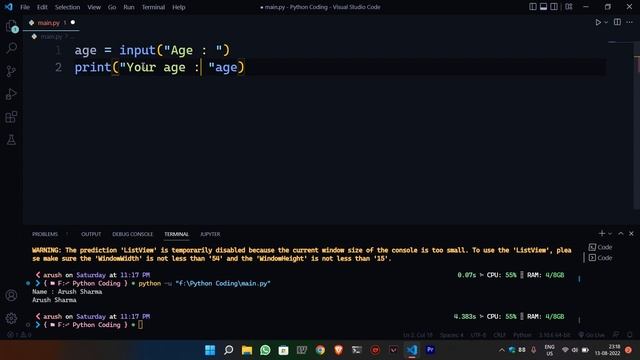
Task: Open the terminal launch profile dropdown
Action: [610, 233]
